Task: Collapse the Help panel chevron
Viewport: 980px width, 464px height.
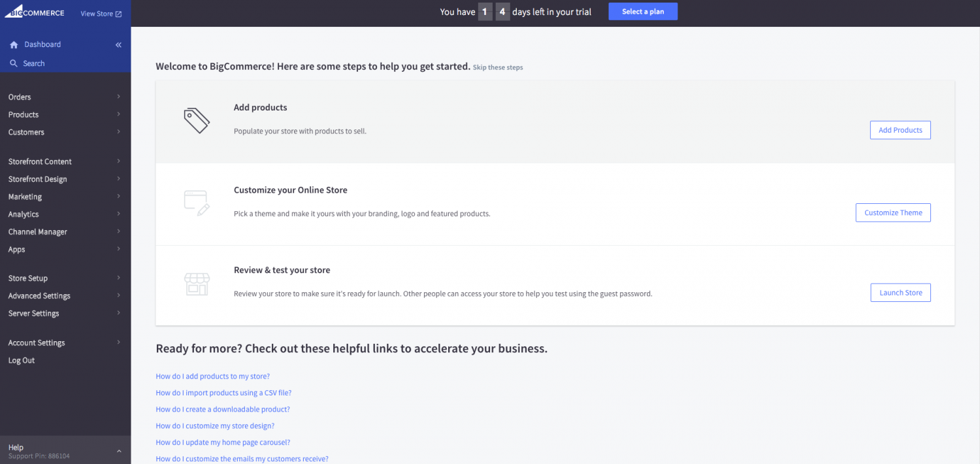Action: pyautogui.click(x=118, y=450)
